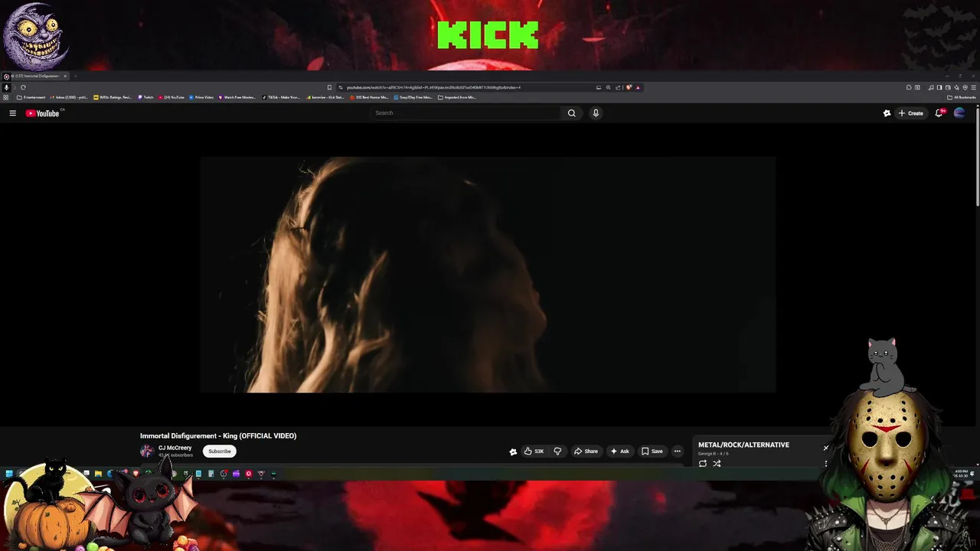Open a new browser tab

(x=76, y=77)
